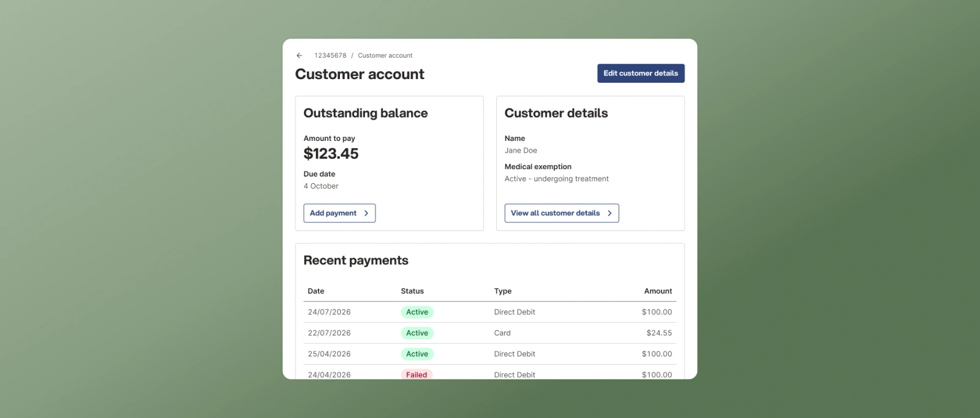Click Active badge in 24/07/2026 row

click(x=417, y=312)
